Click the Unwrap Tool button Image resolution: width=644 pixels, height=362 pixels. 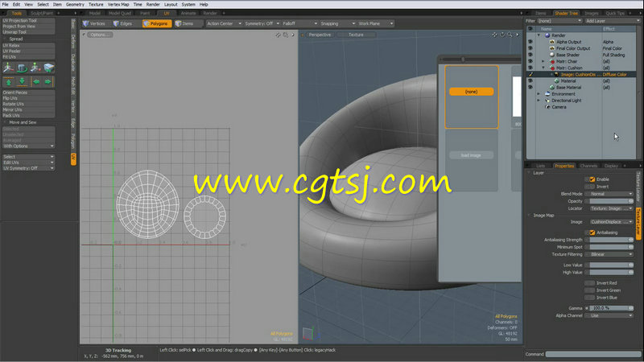[28, 32]
